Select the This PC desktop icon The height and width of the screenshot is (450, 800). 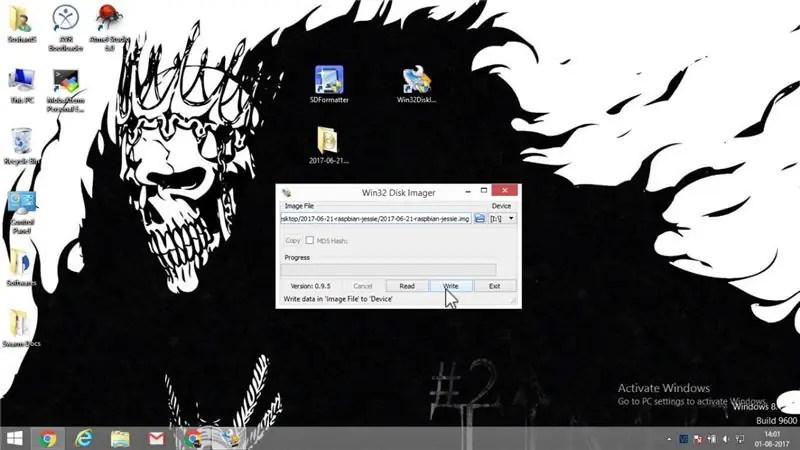(x=22, y=86)
